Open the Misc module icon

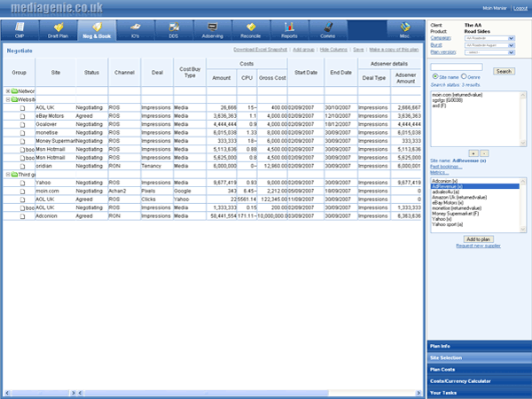coord(405,27)
